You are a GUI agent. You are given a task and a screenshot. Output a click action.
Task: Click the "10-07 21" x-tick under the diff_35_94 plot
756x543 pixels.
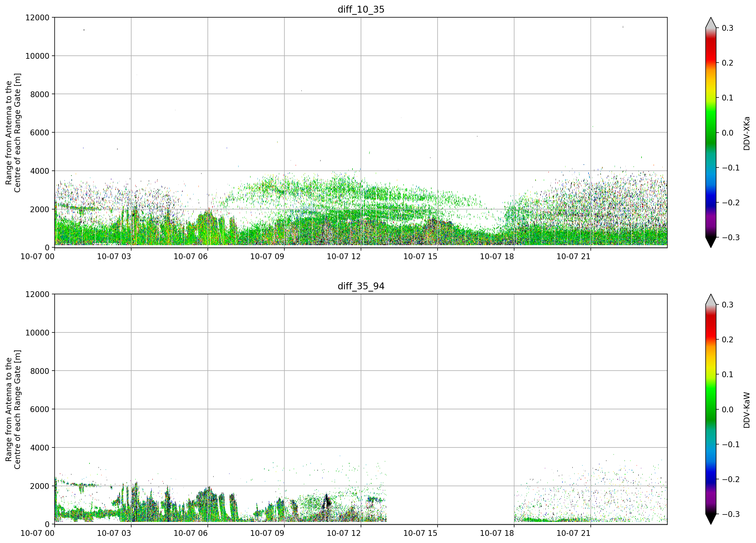tap(574, 533)
